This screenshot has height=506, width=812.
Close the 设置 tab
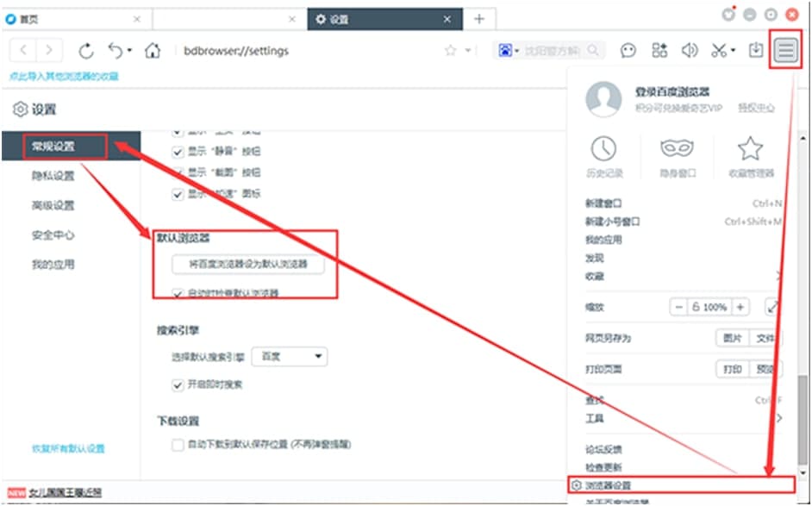click(x=447, y=19)
